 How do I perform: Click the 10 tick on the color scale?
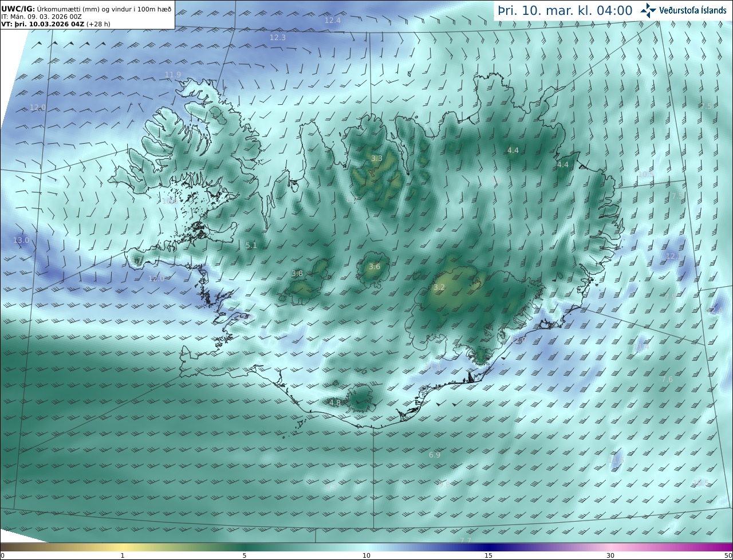pos(366,555)
